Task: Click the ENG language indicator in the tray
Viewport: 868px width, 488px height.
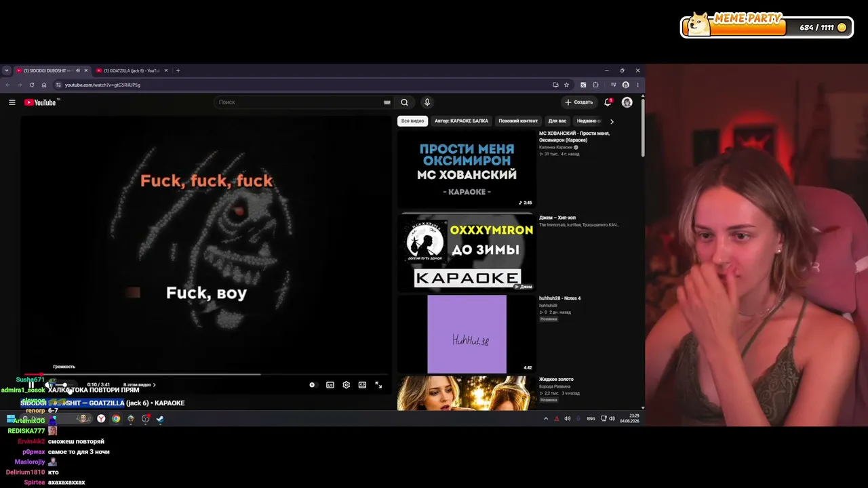Action: pos(591,419)
